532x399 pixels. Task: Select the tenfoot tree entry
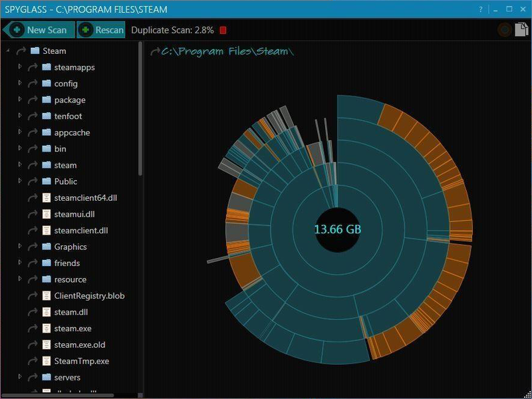[x=68, y=116]
